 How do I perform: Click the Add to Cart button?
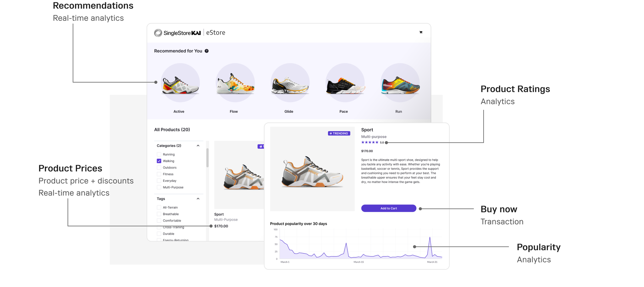pos(389,208)
